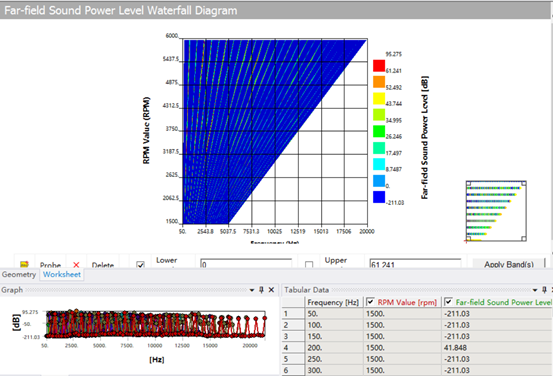The image size is (553, 376).
Task: Click the legend value 52.492
Action: 394,87
